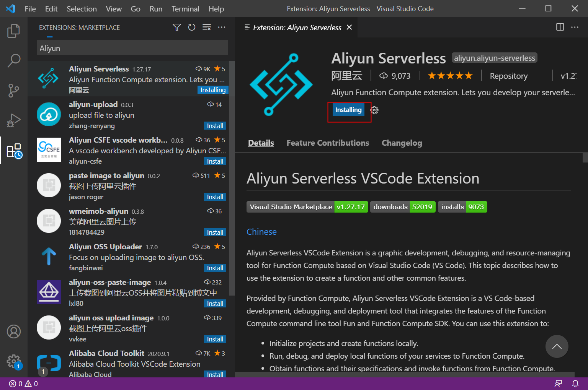Open the Accounts menu icon
Image resolution: width=588 pixels, height=390 pixels.
click(x=14, y=331)
